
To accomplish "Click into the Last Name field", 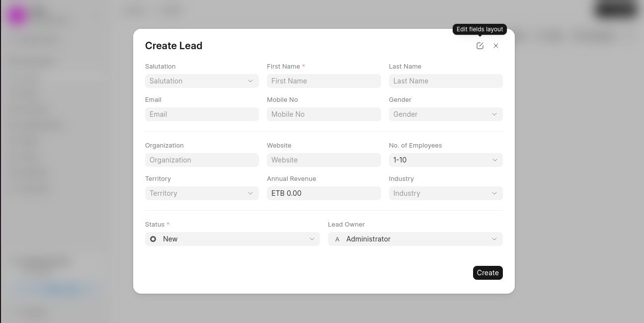I will coord(445,81).
